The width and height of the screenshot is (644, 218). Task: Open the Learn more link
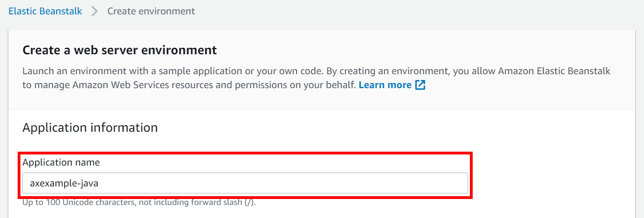click(x=385, y=85)
